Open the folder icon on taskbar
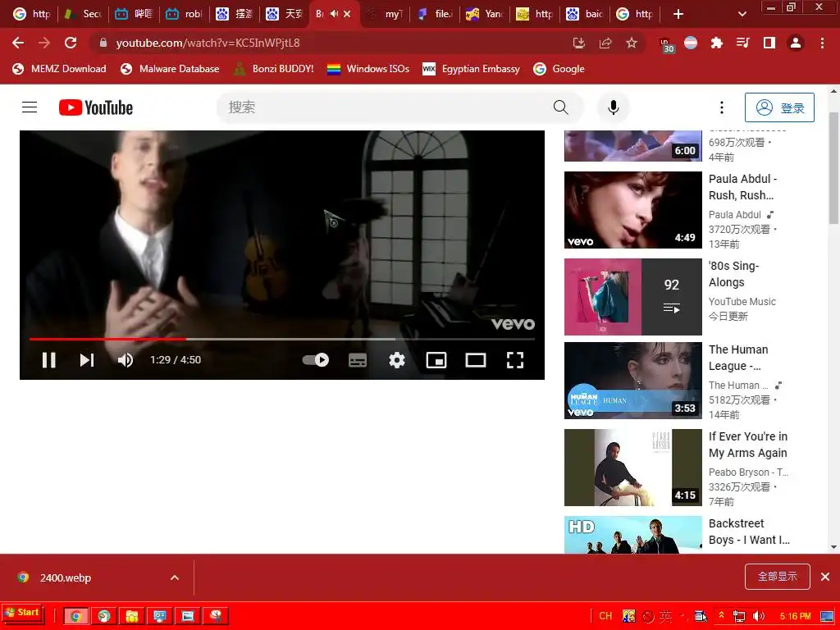 point(132,616)
